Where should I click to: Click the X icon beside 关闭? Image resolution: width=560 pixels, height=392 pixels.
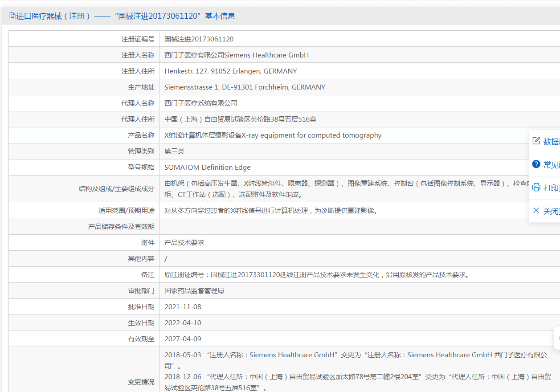536,211
